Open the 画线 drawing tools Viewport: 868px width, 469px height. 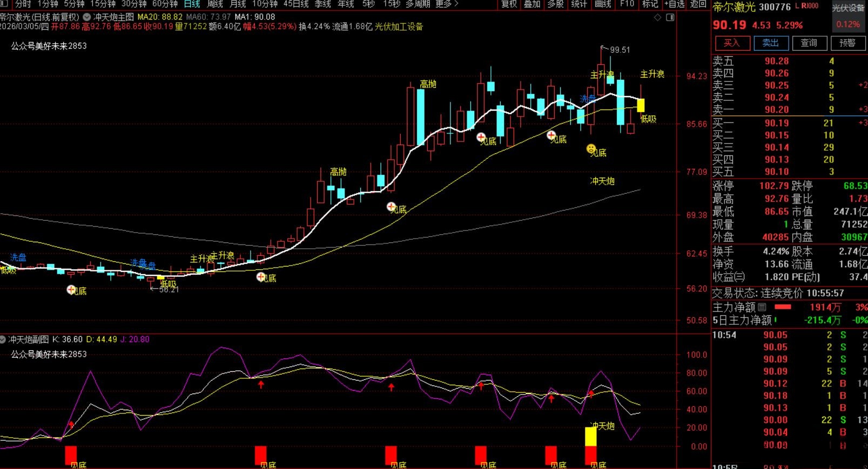coord(602,4)
